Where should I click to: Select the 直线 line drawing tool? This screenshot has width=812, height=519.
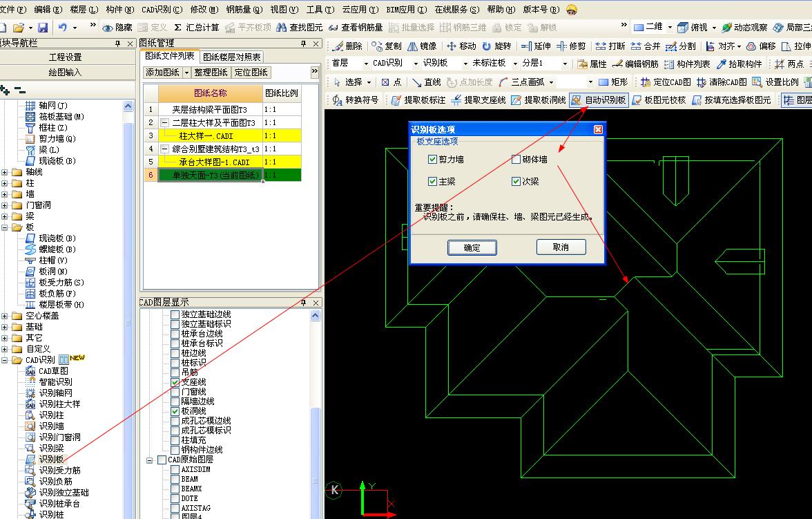click(x=426, y=82)
